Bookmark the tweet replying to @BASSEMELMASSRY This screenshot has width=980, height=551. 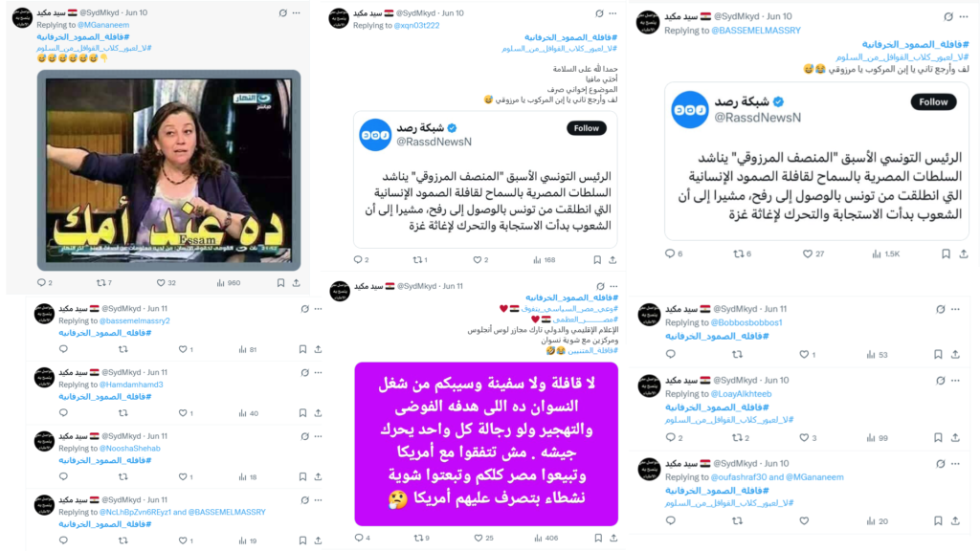[946, 253]
